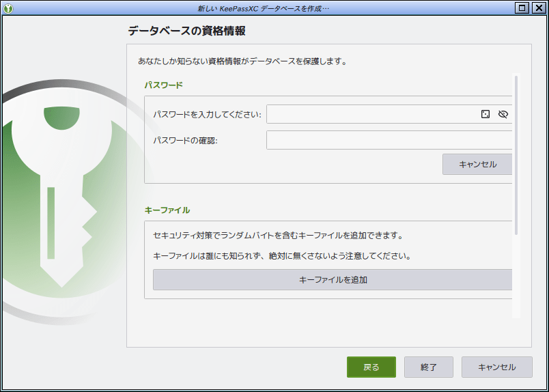Click the データベースの資格情報 page title
549x392 pixels.
coord(186,31)
